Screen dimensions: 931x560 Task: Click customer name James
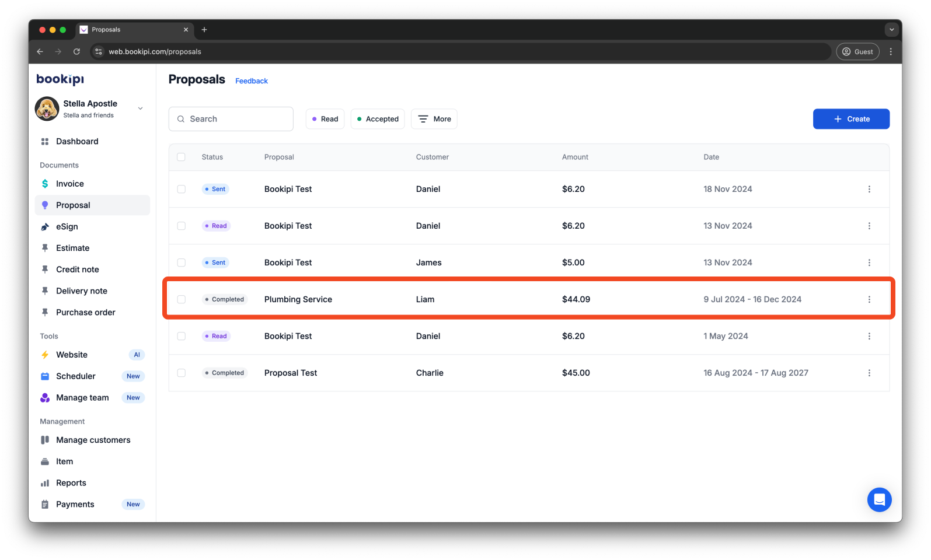click(429, 262)
